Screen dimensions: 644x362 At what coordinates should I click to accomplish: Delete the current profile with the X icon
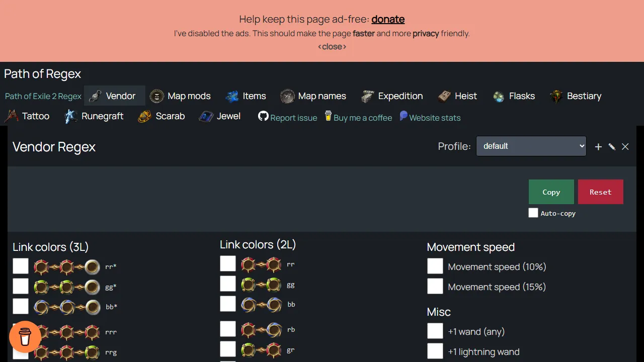625,147
